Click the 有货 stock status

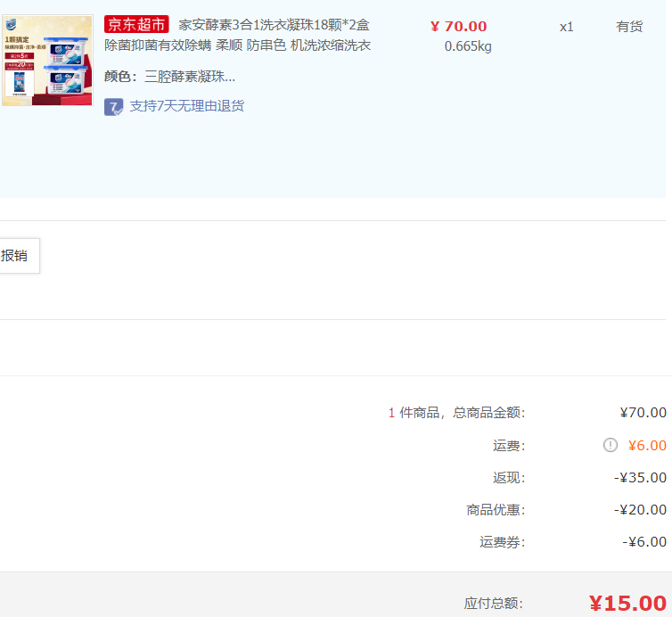pos(629,27)
